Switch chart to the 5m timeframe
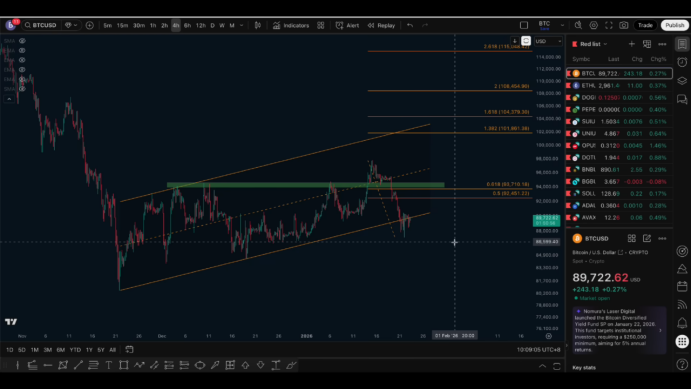 (107, 26)
